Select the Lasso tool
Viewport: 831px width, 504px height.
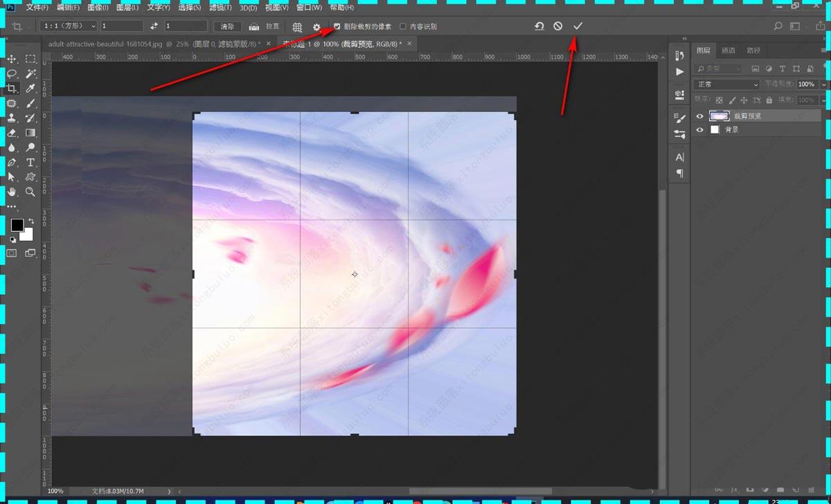[12, 73]
